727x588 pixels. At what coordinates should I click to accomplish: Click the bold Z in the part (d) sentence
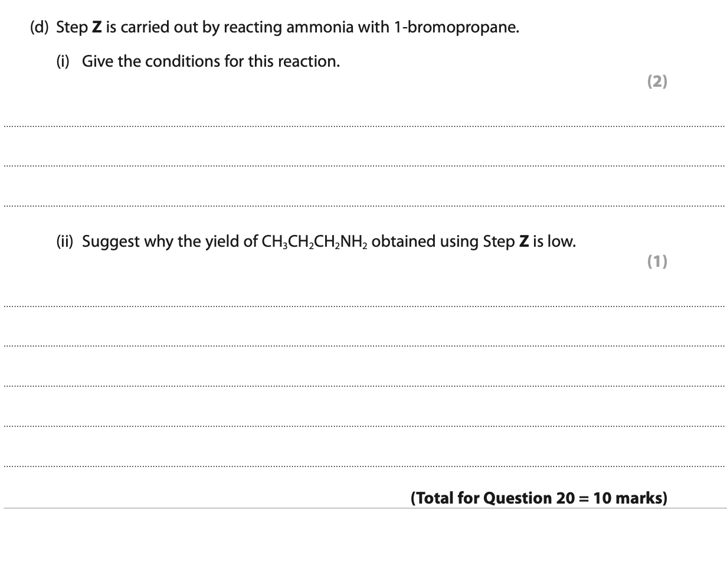97,28
